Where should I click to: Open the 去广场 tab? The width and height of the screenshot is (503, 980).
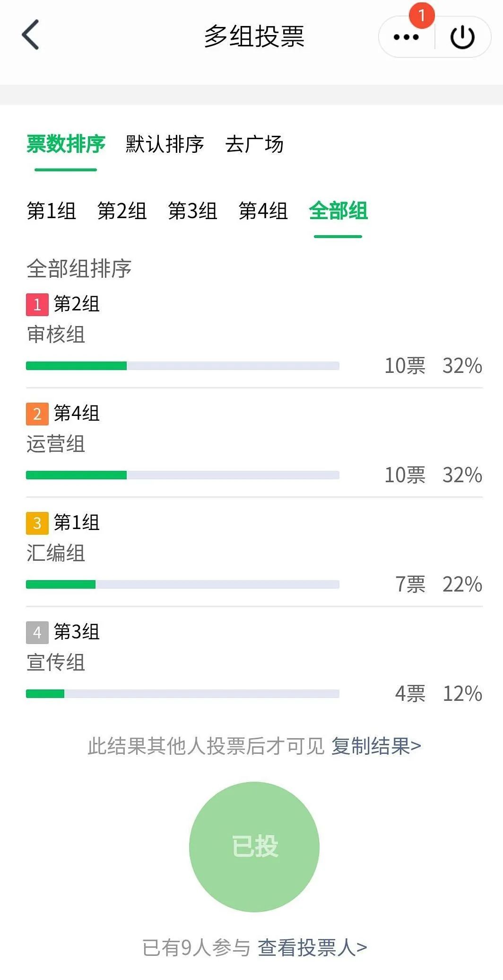coord(254,144)
